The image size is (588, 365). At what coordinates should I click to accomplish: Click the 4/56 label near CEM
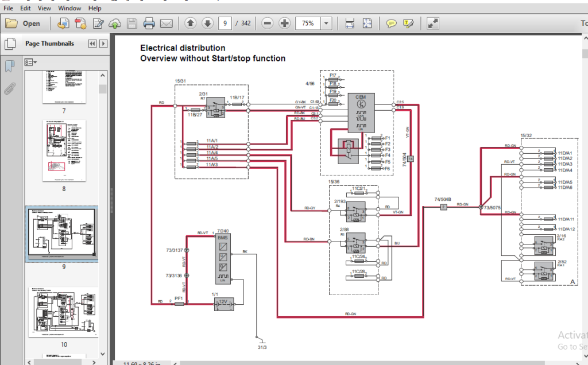[x=310, y=84]
